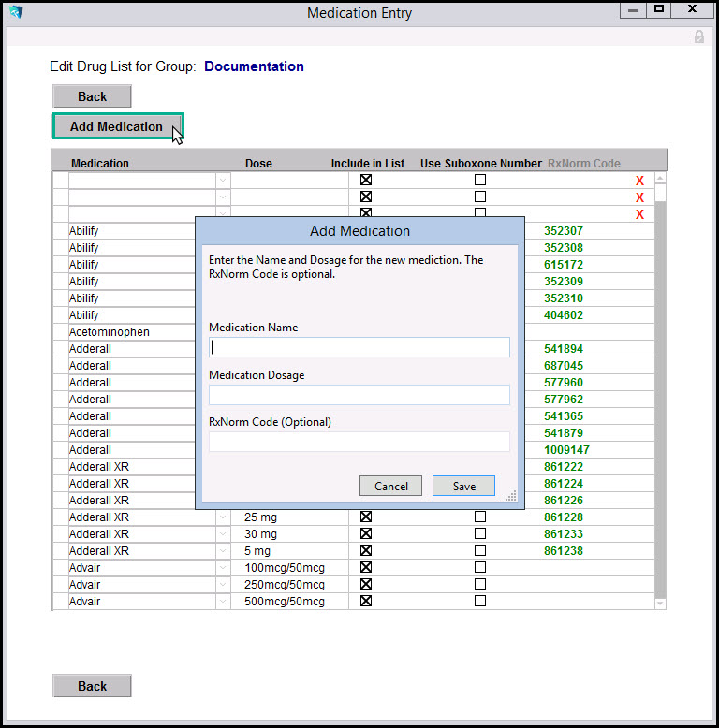This screenshot has width=719, height=728.
Task: Delete the first blank medication row
Action: [639, 181]
